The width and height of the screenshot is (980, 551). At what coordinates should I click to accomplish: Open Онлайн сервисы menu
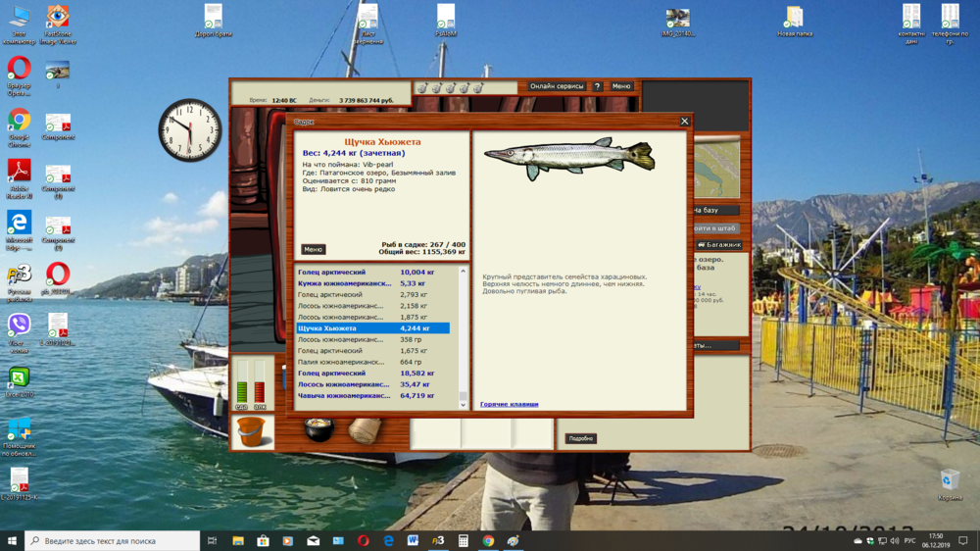click(557, 86)
